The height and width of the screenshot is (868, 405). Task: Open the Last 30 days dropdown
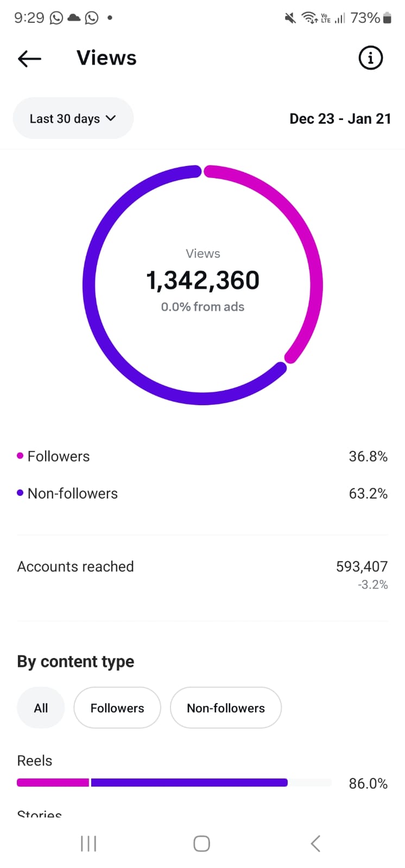pyautogui.click(x=73, y=118)
